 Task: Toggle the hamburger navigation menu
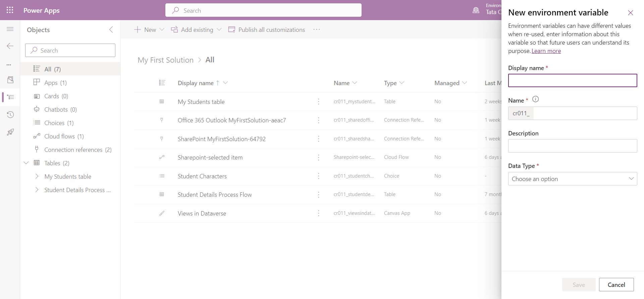(x=10, y=29)
